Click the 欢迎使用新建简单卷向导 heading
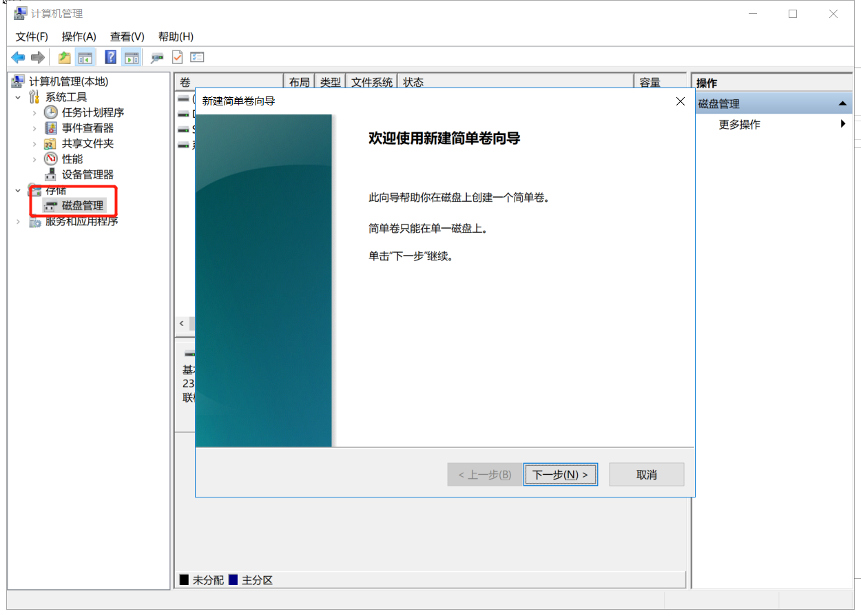 coord(444,138)
